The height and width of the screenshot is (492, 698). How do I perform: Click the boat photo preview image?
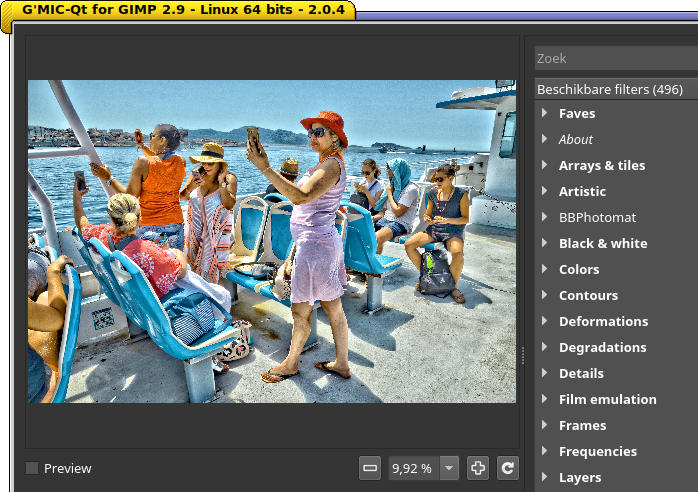(x=272, y=241)
